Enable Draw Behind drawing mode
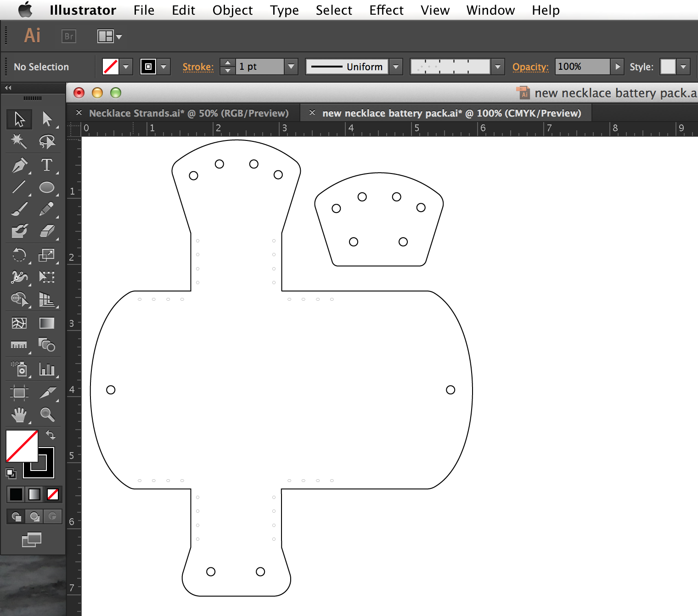Viewport: 698px width, 616px height. [34, 516]
